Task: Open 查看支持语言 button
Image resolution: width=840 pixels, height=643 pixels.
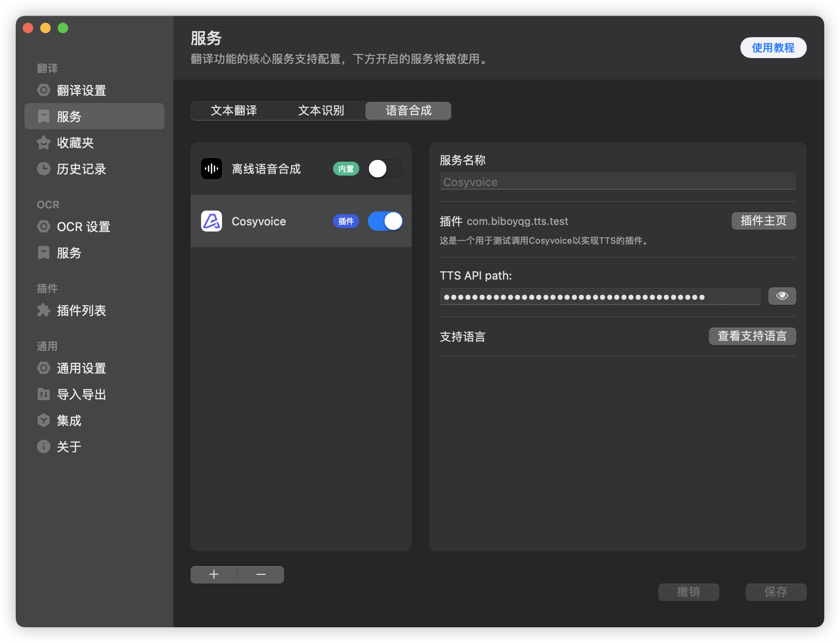Action: [752, 336]
